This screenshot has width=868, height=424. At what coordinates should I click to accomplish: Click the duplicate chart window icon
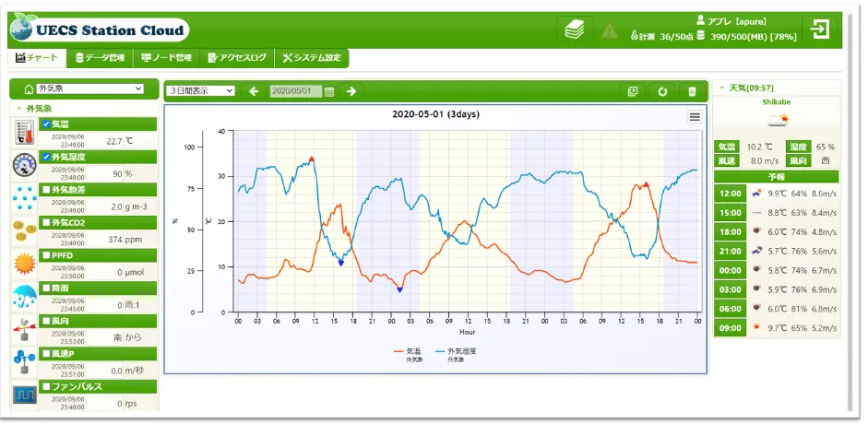pyautogui.click(x=632, y=91)
